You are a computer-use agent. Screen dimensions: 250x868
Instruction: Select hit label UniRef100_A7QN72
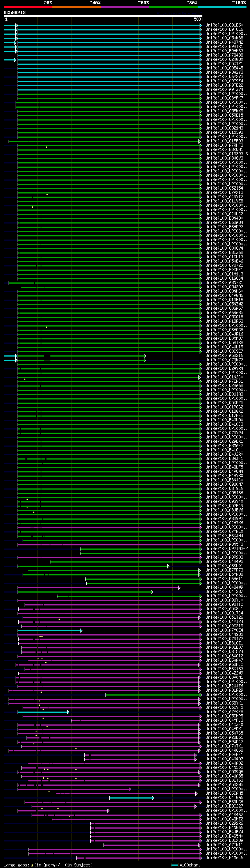(224, 360)
